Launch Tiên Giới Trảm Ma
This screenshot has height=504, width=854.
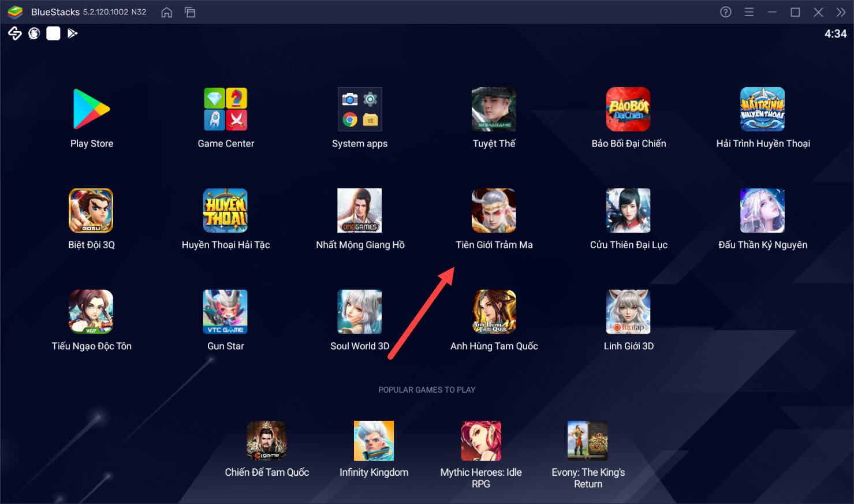(494, 211)
